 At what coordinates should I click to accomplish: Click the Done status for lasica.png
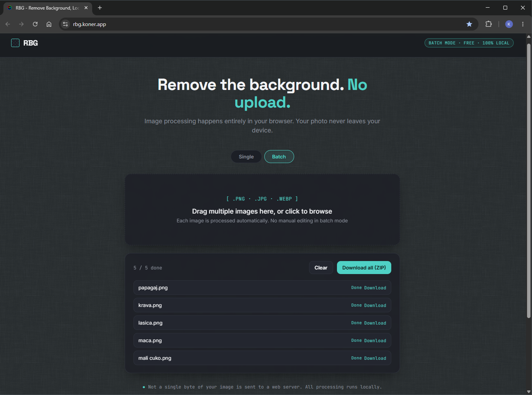pyautogui.click(x=356, y=323)
